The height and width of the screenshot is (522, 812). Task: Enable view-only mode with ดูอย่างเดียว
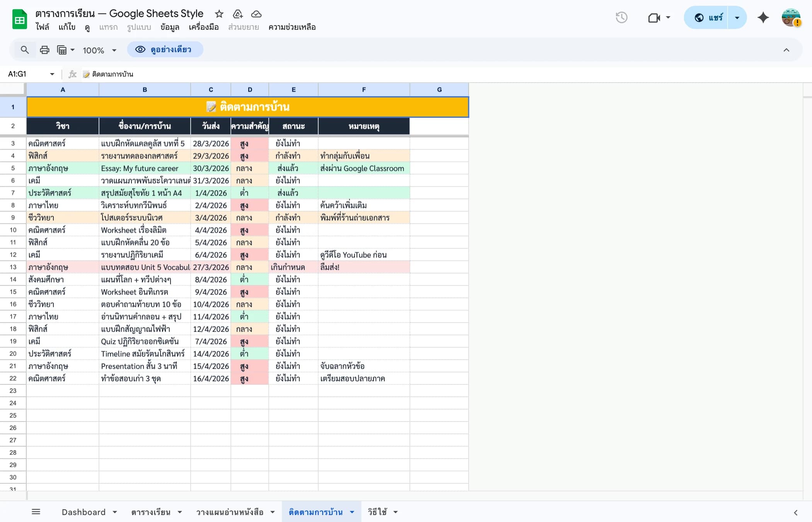165,49
